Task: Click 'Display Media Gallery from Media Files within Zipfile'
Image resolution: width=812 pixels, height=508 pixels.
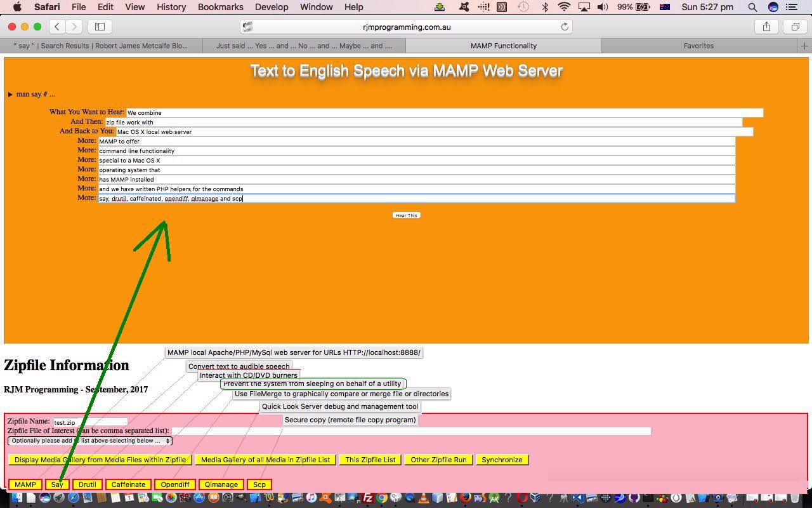Action: (x=100, y=460)
